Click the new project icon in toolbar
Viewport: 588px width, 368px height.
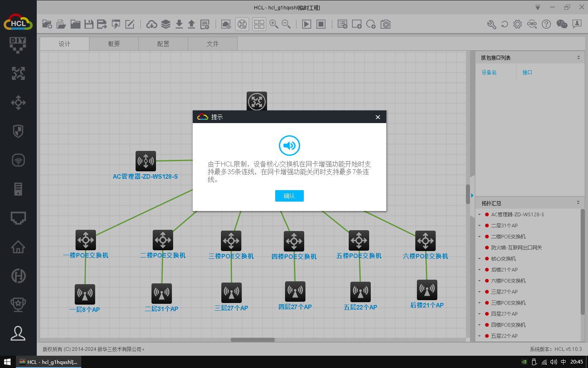coord(47,24)
